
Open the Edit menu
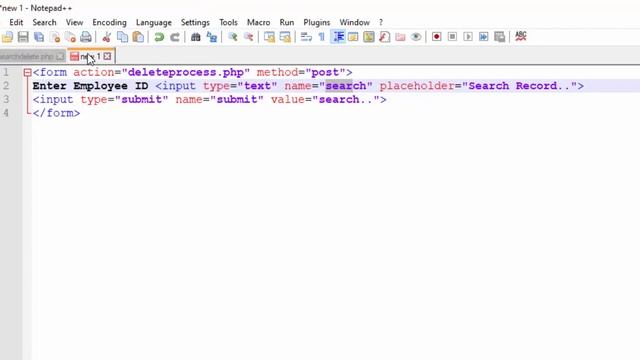tap(16, 22)
